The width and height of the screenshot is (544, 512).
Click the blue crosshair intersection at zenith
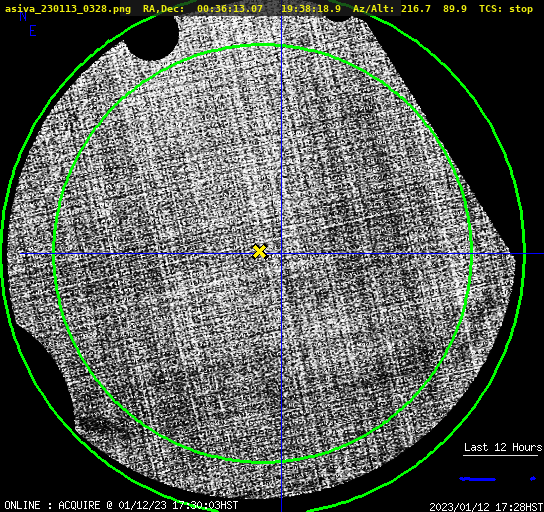pos(281,254)
